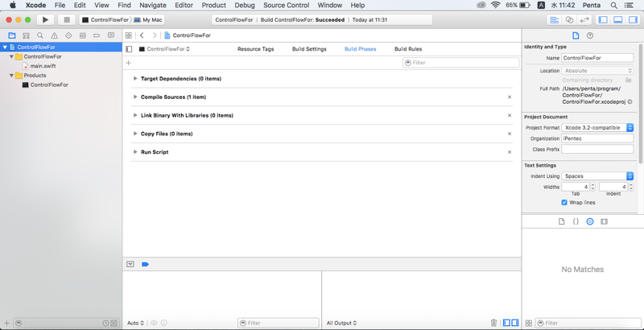This screenshot has width=644, height=330.
Task: Adjust the Tab width stepper
Action: (x=592, y=187)
